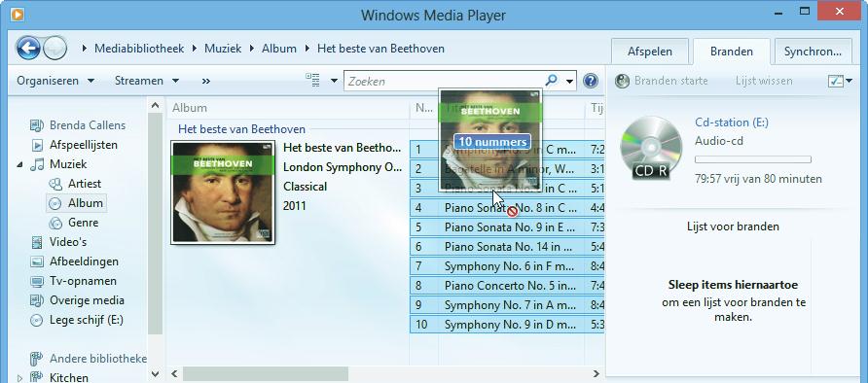This screenshot has height=383, width=868.
Task: Click the Album disc icon
Action: click(55, 203)
